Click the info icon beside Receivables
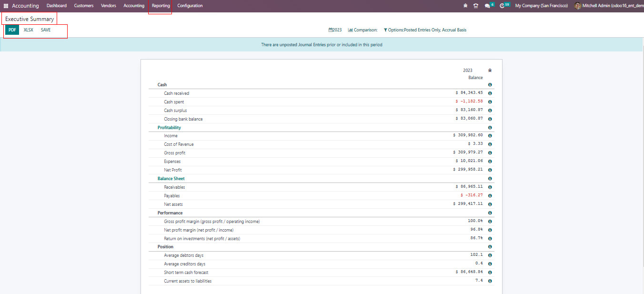Image resolution: width=644 pixels, height=294 pixels. coord(490,187)
